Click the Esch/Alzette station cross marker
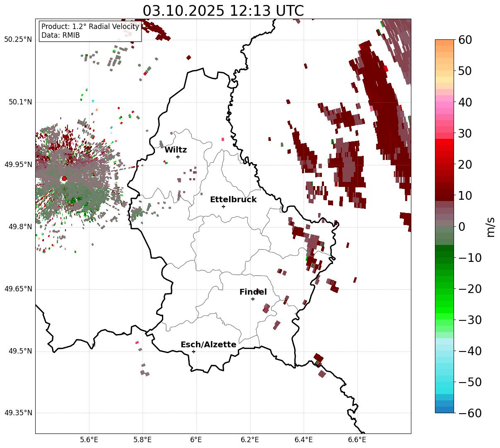Viewport: 500px width, 448px height. [193, 351]
